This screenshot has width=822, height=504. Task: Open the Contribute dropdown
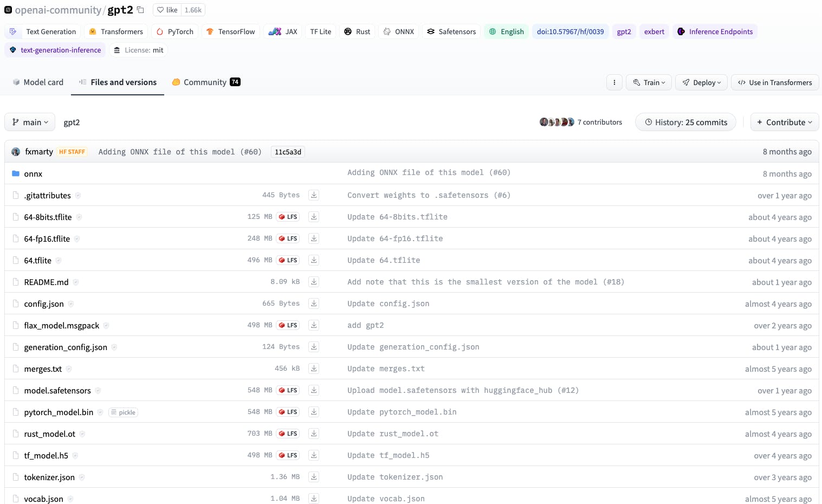pyautogui.click(x=785, y=122)
